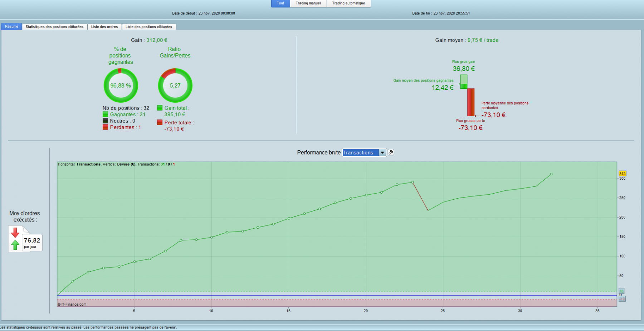
Task: Select the Trading manuel filter
Action: [308, 3]
